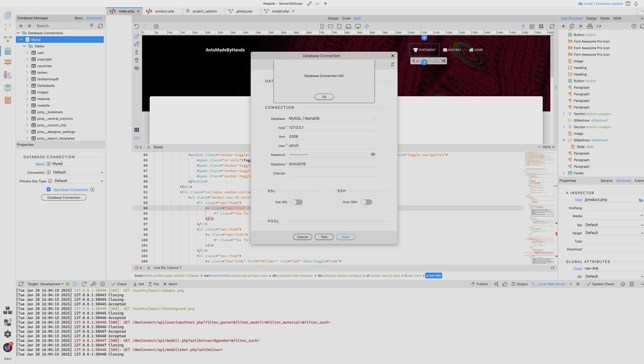Open the settings gear in left sidebar
Viewport: 644px width, 364px height.
click(x=8, y=334)
